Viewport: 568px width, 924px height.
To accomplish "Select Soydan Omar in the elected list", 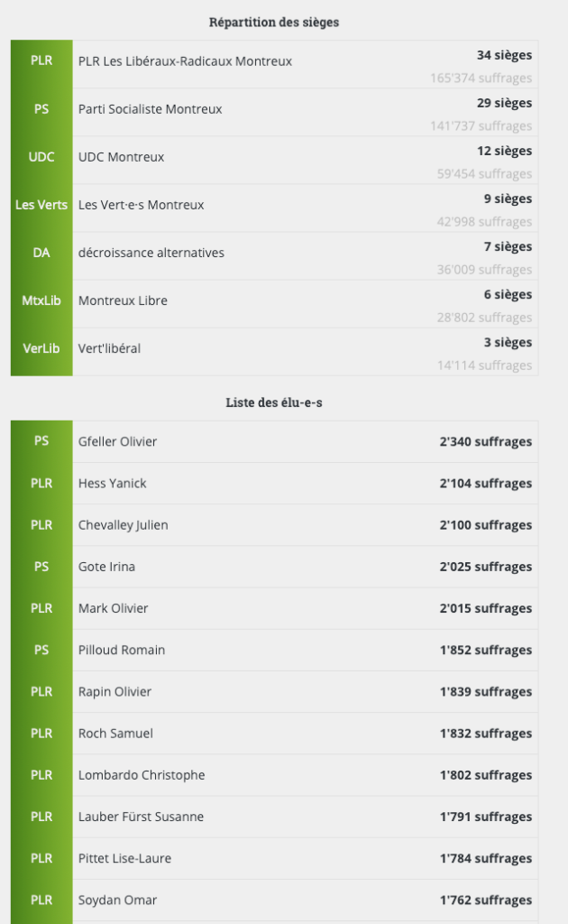I will [x=117, y=900].
